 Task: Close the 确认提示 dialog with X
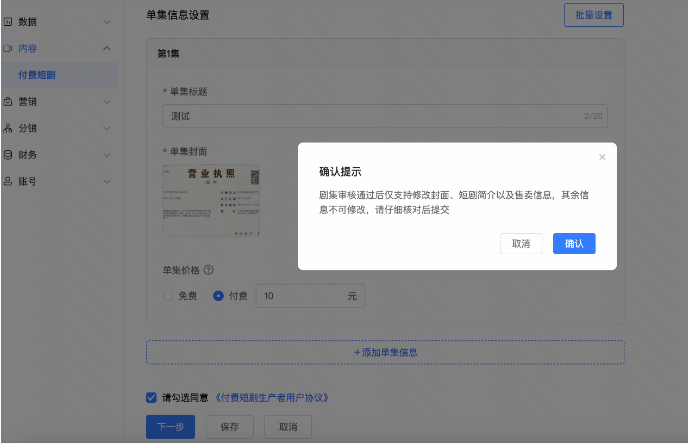602,157
